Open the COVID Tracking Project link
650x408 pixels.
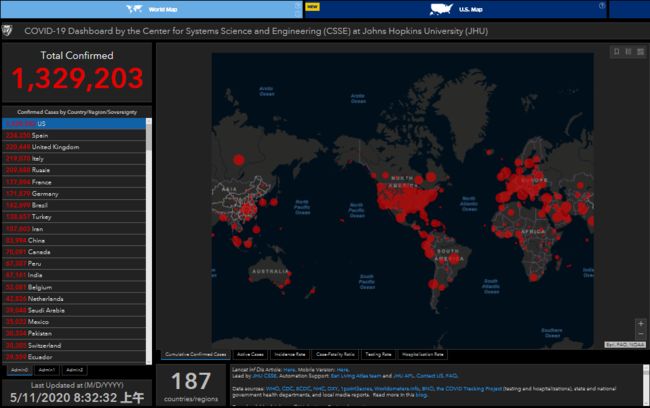click(468, 389)
